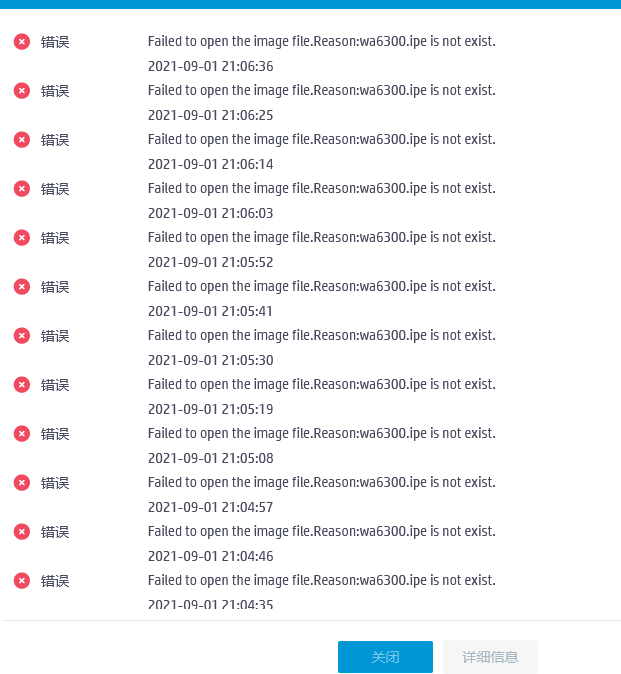Click the timestamp 2021-09-01 21:05:30

click(x=210, y=360)
